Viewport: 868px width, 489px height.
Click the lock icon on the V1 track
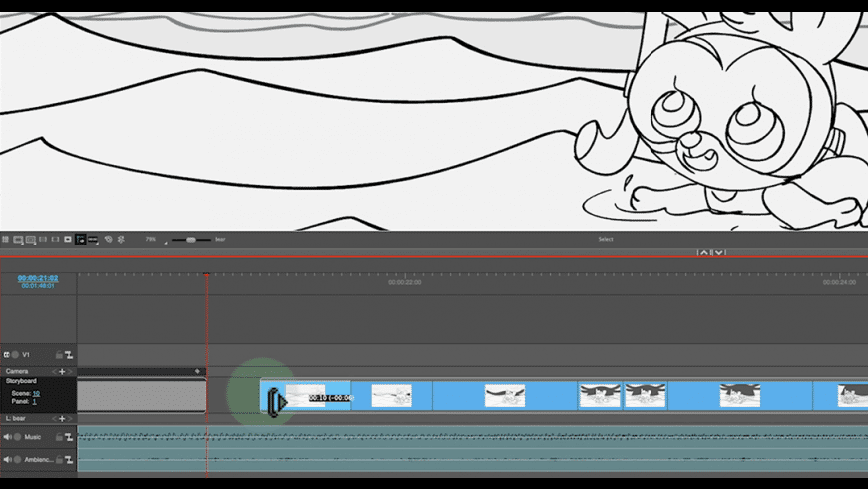click(x=59, y=355)
